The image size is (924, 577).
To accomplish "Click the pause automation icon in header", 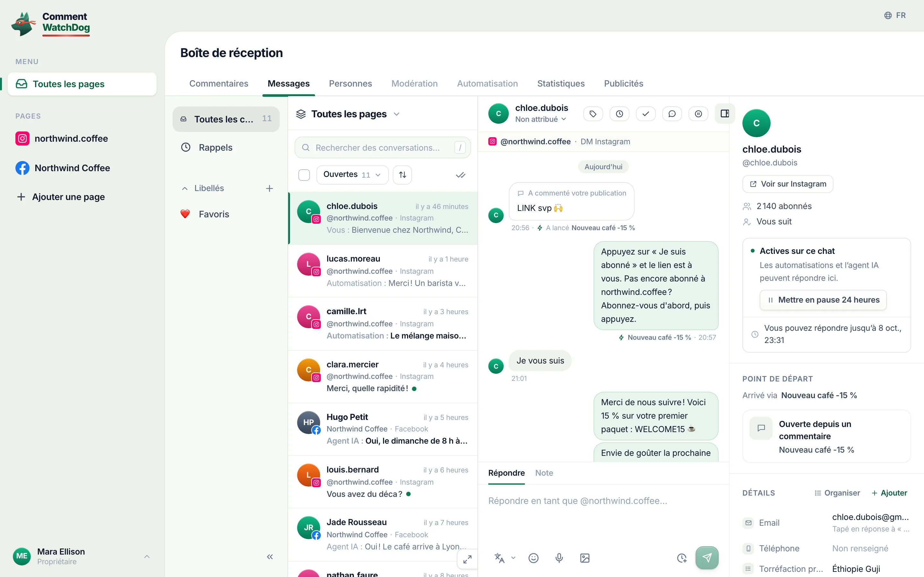I will pos(698,114).
